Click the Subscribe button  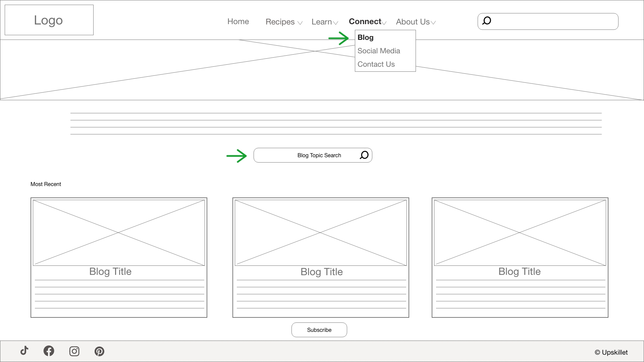tap(319, 329)
